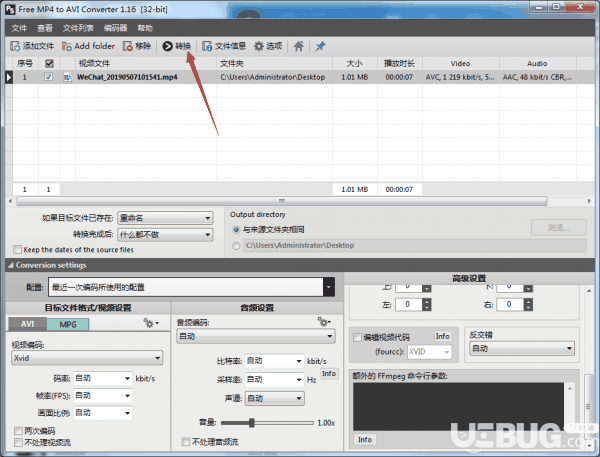Screen dimensions: 600x457
Task: Click the 添加文件 add file icon
Action: [15, 46]
